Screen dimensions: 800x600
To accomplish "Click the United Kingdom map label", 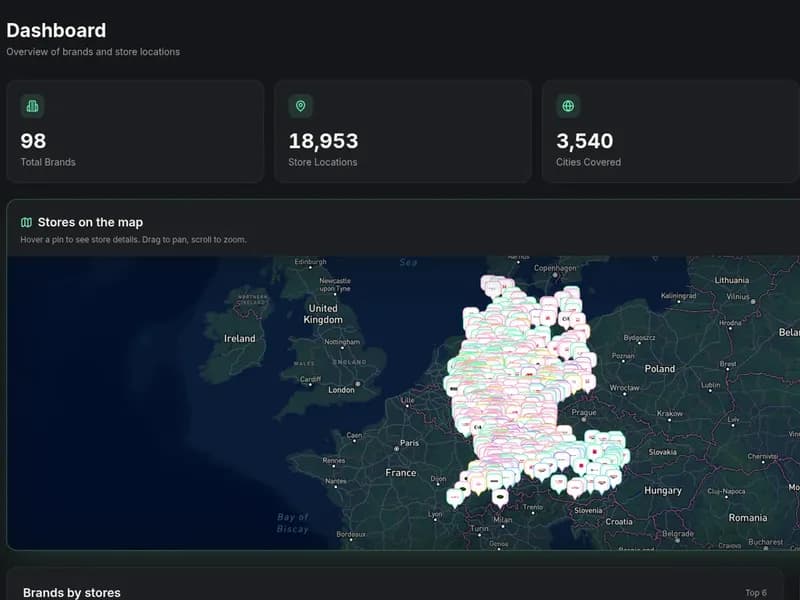I will coord(323,314).
